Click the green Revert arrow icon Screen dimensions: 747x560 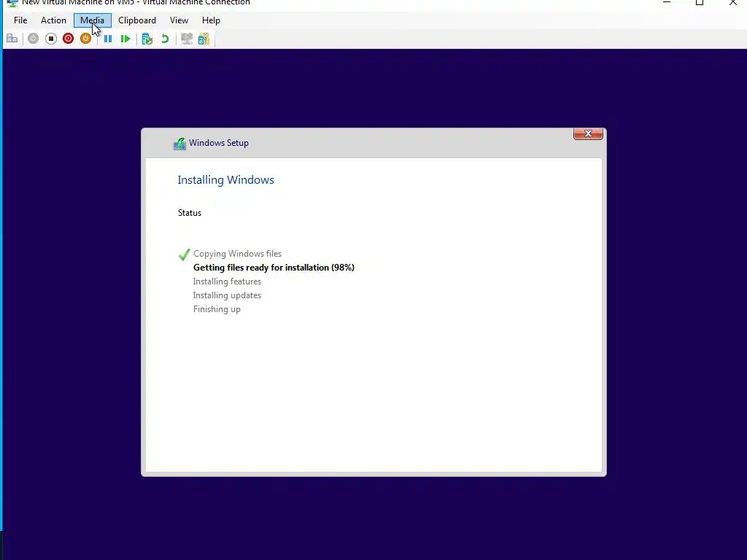(x=165, y=39)
